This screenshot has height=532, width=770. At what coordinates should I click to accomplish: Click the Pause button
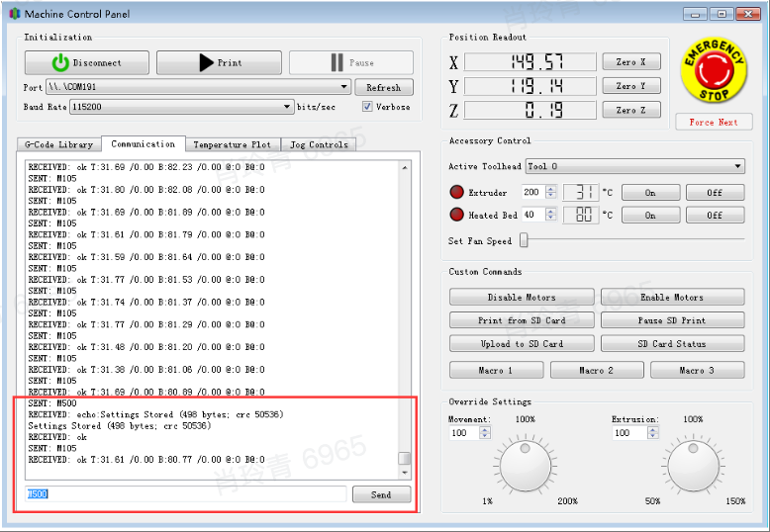[350, 63]
